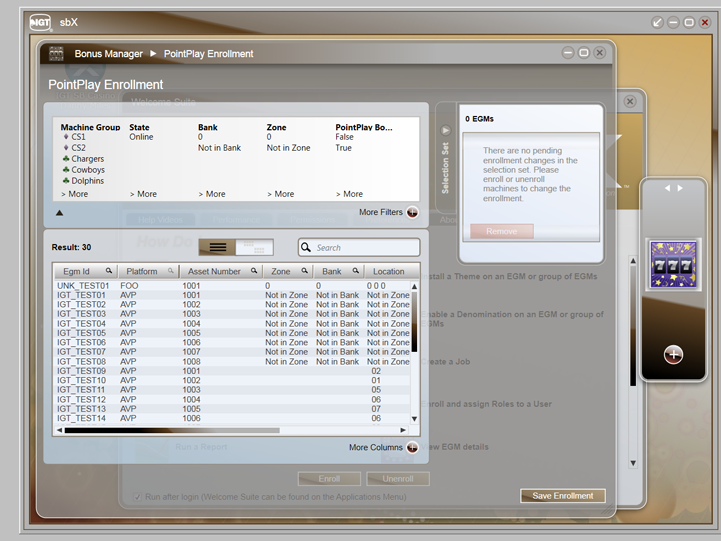Click the search magnifier icon in Search box
The height and width of the screenshot is (541, 721).
pos(306,247)
